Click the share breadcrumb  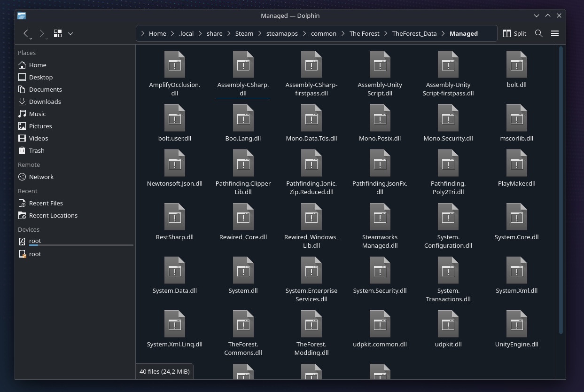click(214, 33)
